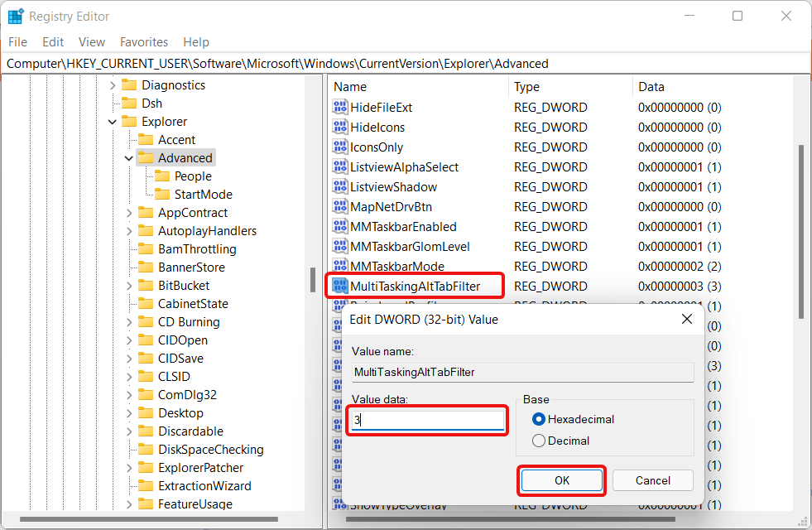Click the Advanced folder icon
Screen dimensions: 812x530
(146, 157)
